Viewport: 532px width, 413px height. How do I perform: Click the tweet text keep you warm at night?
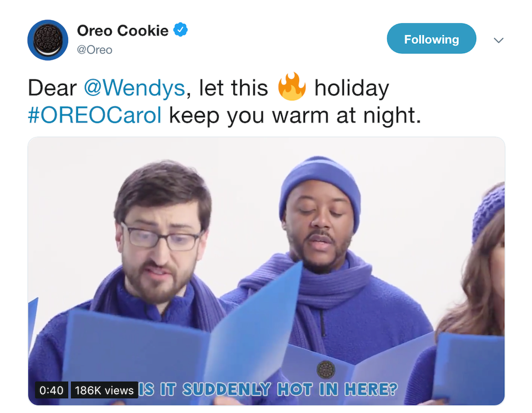[x=295, y=116]
